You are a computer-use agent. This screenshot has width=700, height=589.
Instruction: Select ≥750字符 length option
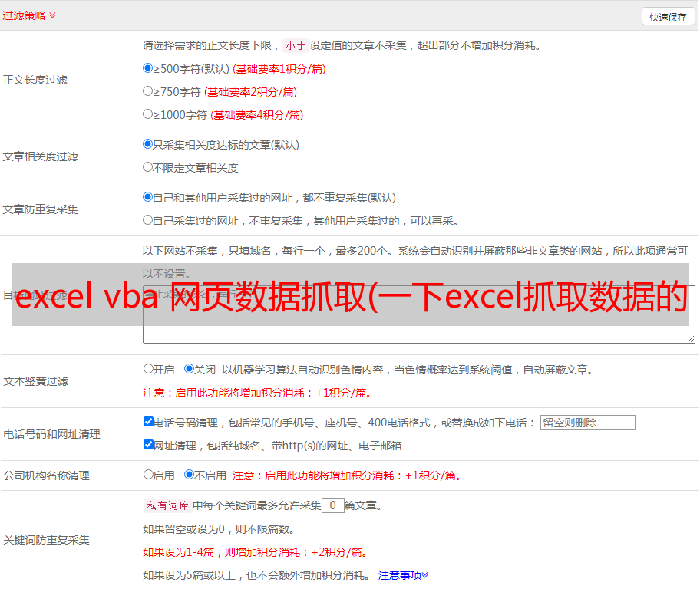147,91
